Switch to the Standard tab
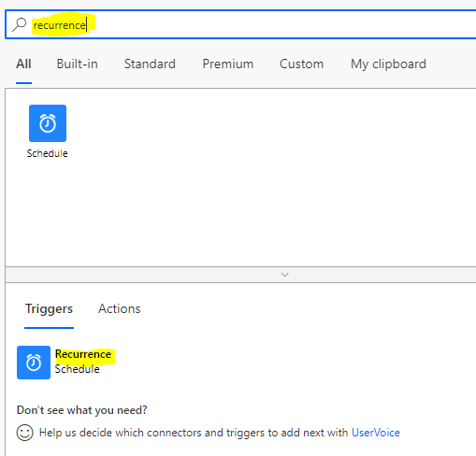Screen dimensions: 476x456 click(150, 64)
